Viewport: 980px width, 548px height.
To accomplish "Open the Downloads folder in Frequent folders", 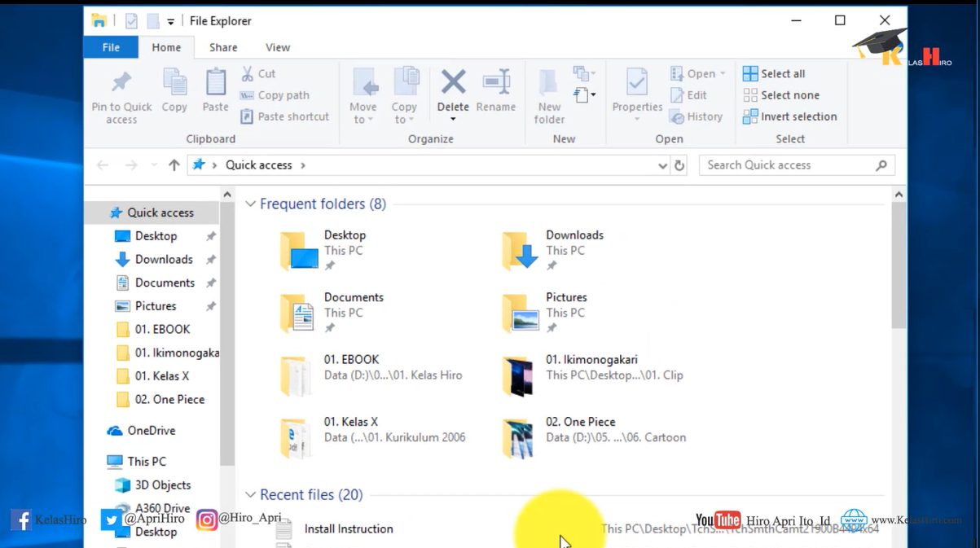I will pos(552,250).
